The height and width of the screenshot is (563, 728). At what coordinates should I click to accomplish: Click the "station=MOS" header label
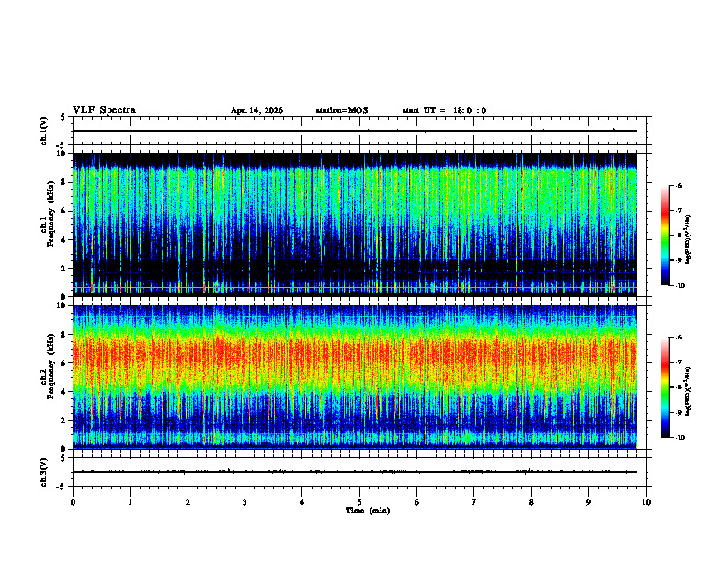pyautogui.click(x=342, y=110)
